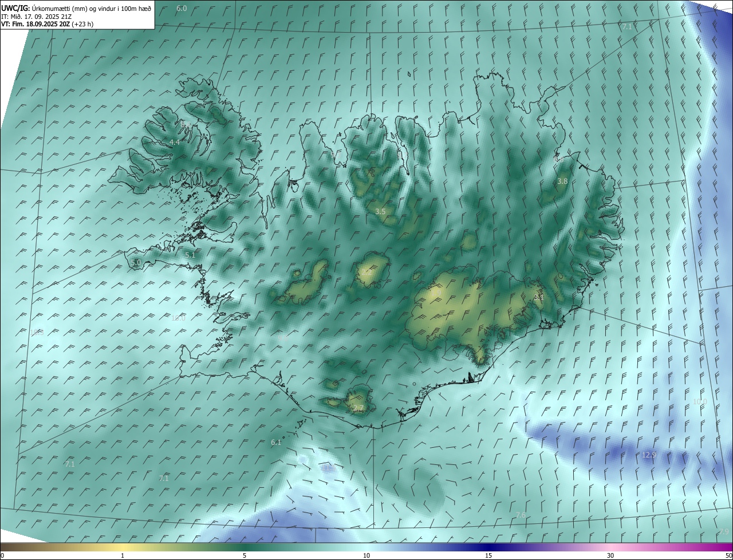733x560 pixels.
Task: Click the valid time line "VT: Fim. 18.09.2025 20Z (+23 h)"
Action: [x=48, y=24]
